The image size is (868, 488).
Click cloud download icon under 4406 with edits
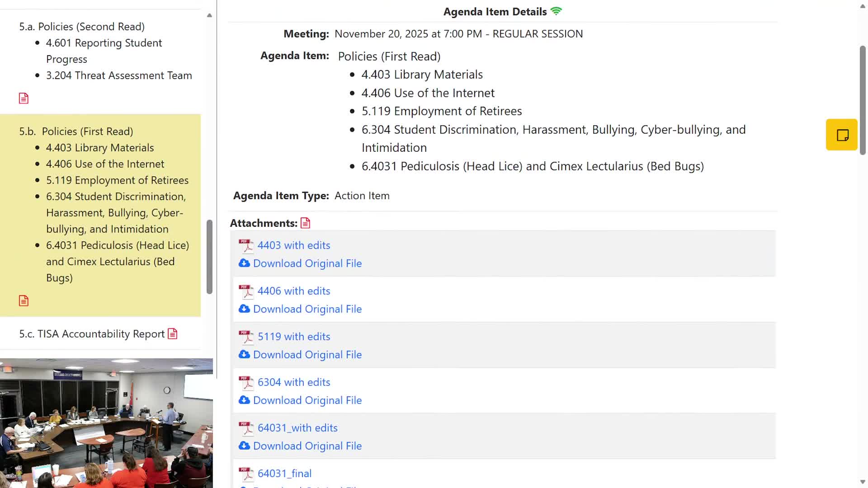[244, 309]
